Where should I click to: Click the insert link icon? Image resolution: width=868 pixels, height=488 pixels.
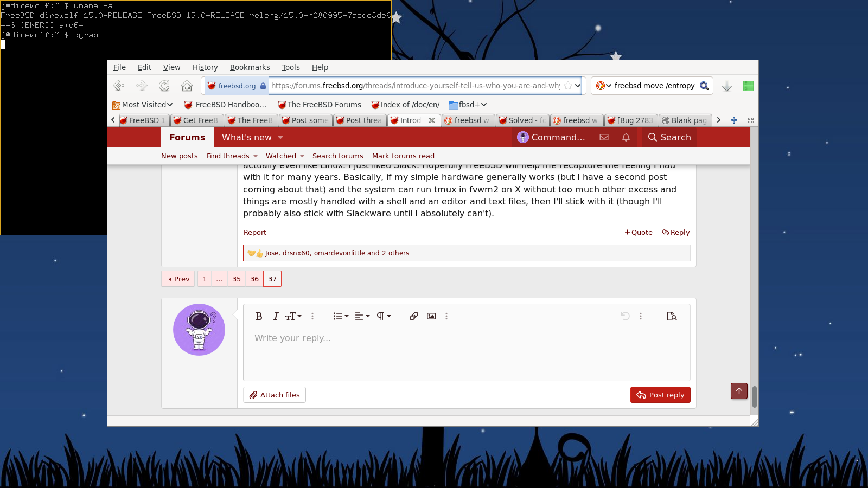[x=414, y=316]
